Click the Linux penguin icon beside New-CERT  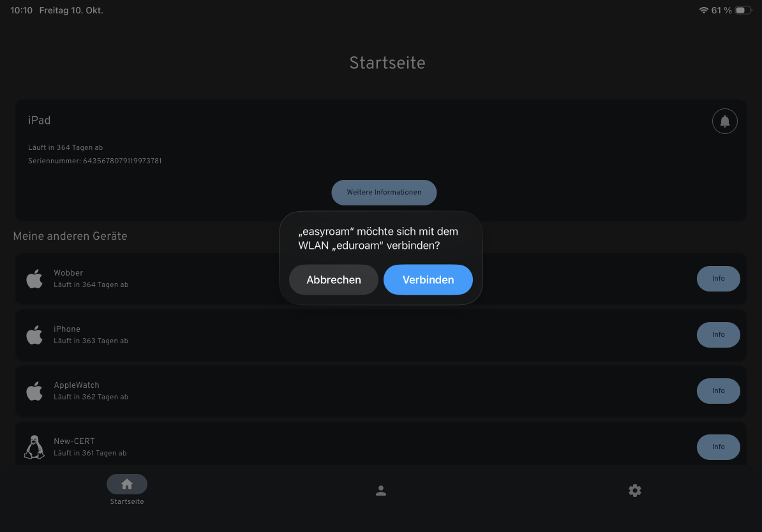(34, 447)
